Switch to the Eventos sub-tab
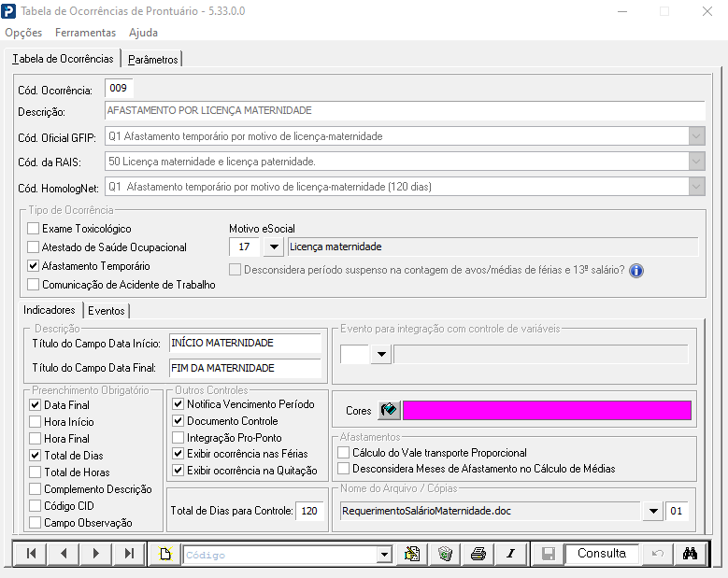This screenshot has width=728, height=578. [x=107, y=310]
